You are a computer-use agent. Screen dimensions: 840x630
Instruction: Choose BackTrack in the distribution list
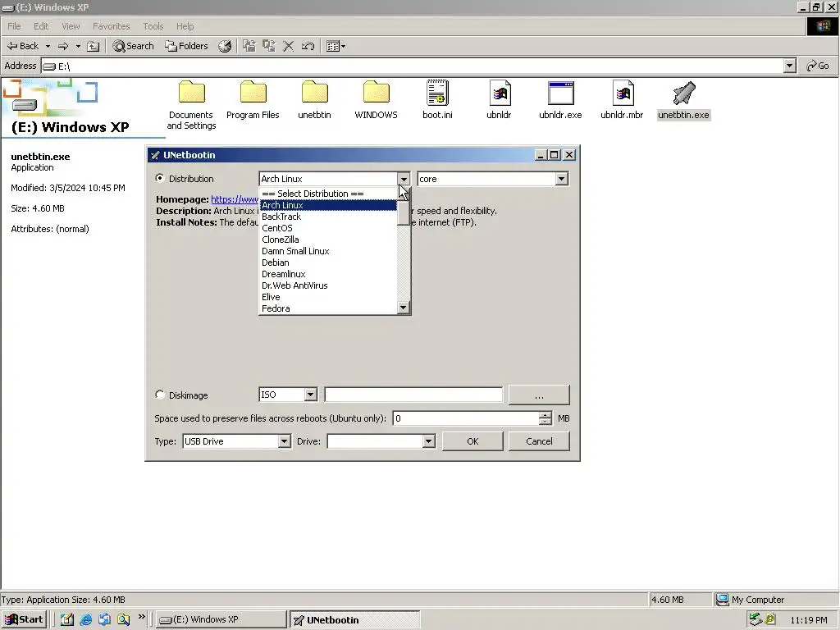click(328, 217)
